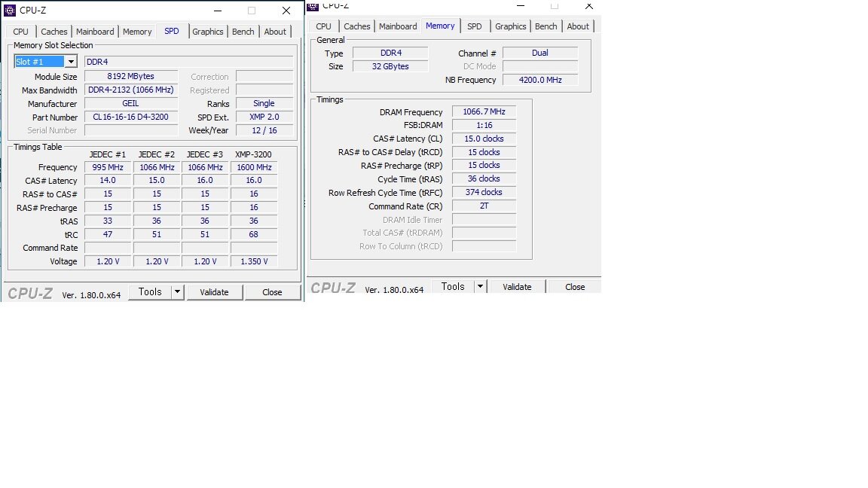
Task: Close the left CPU-Z window with the X
Action: (x=286, y=11)
